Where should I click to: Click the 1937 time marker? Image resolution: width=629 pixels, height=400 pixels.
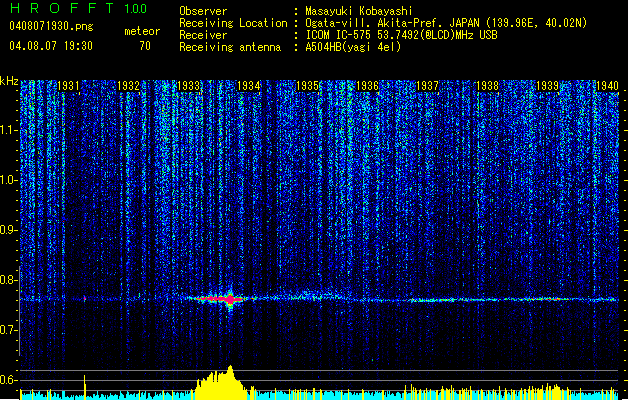point(428,86)
